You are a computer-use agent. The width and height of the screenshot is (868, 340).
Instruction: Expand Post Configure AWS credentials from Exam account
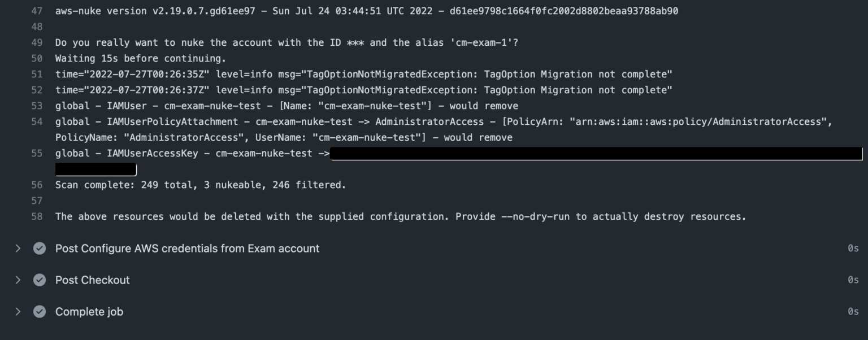point(17,248)
